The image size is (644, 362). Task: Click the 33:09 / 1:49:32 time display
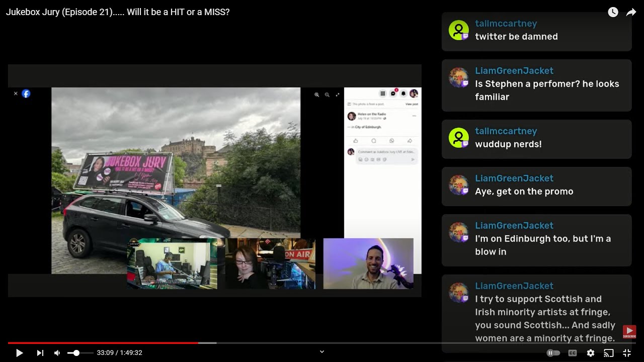pos(120,353)
